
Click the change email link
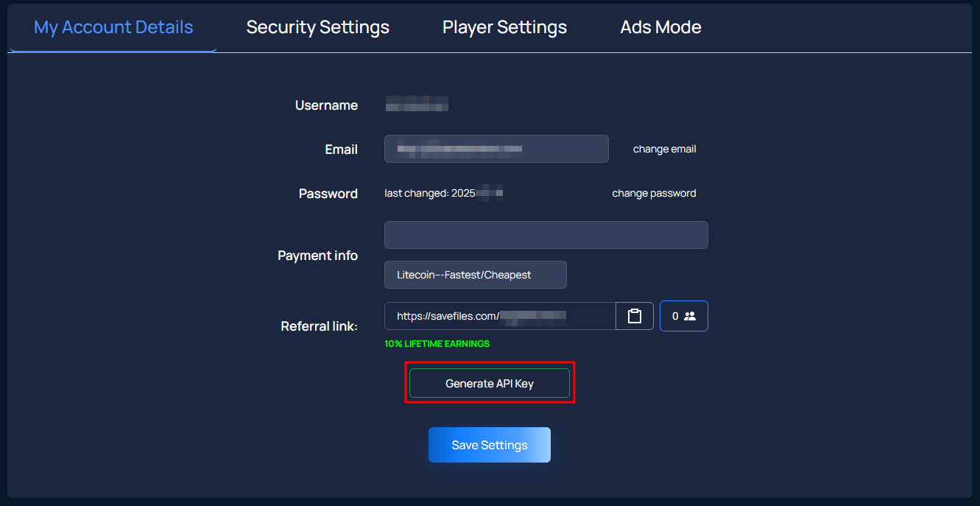[x=664, y=149]
